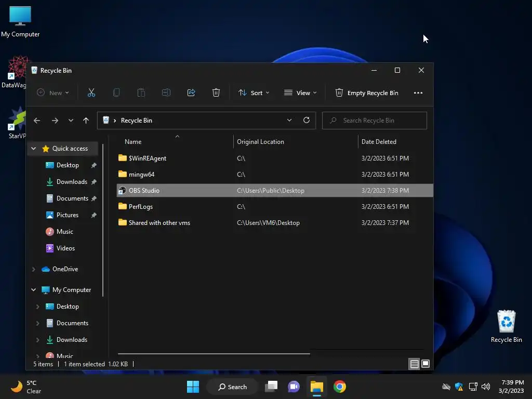This screenshot has height=399, width=532.
Task: Collapse the My Computer tree node
Action: 34,290
